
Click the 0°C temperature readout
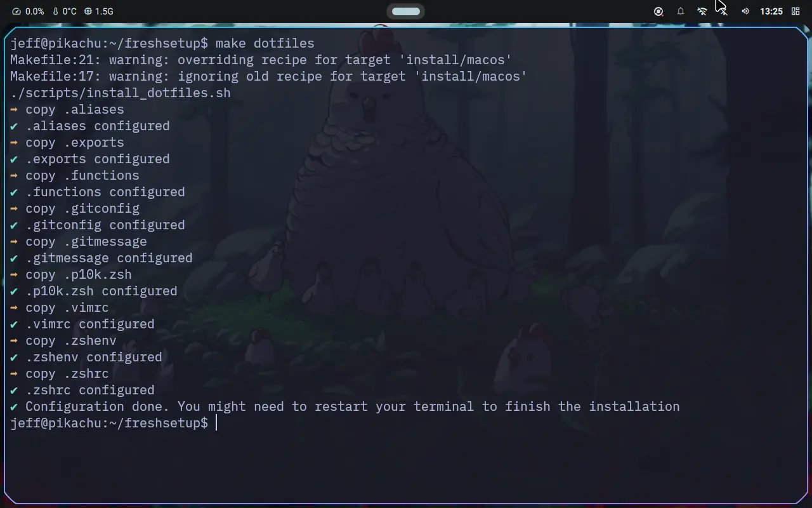(69, 11)
